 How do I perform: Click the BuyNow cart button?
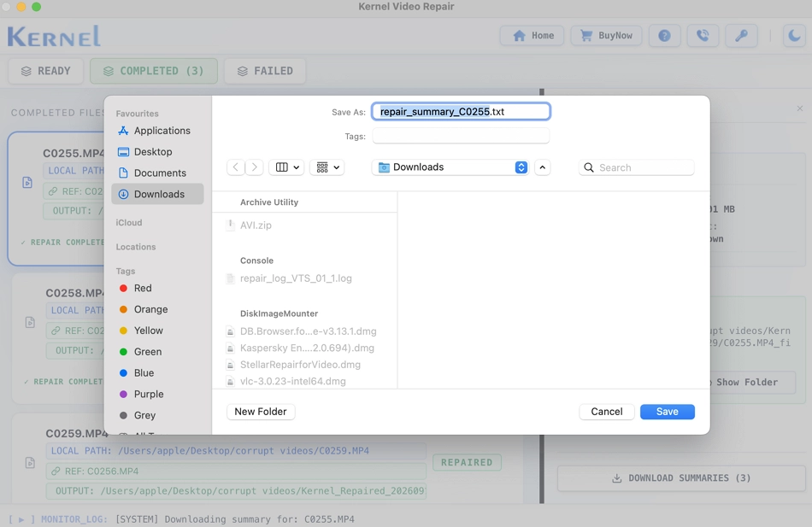coord(606,36)
